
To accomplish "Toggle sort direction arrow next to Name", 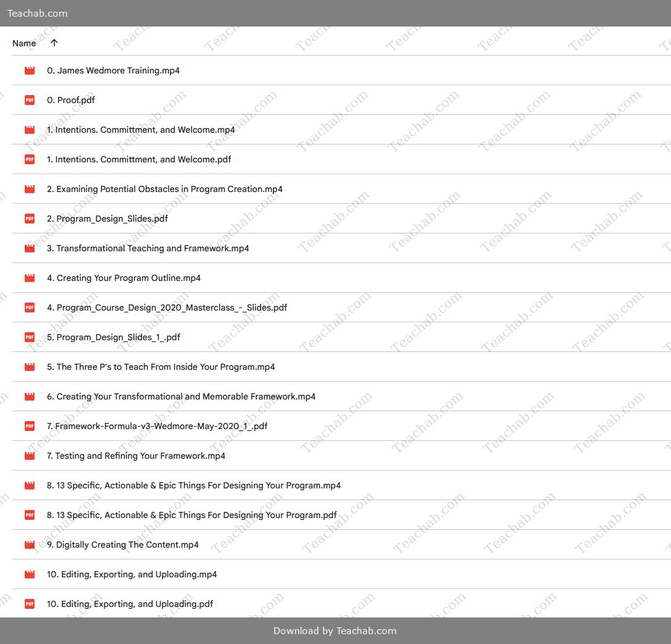I will [54, 43].
